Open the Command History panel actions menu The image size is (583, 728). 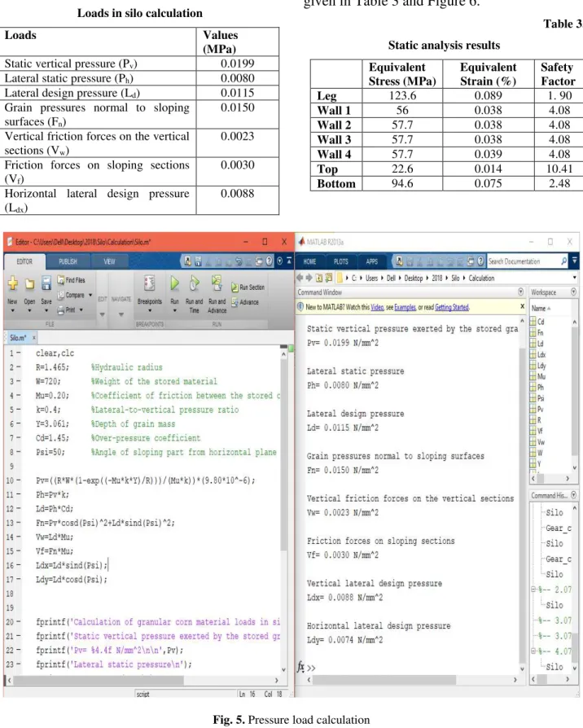click(574, 495)
